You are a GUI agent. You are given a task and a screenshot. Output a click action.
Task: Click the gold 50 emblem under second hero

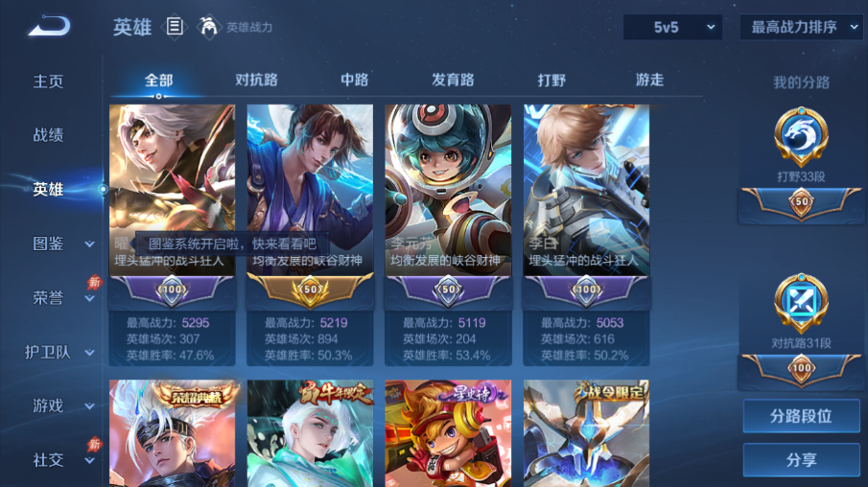(310, 290)
